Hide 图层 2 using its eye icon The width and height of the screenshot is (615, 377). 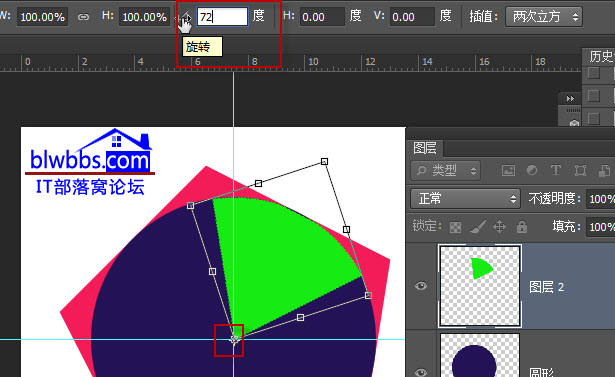coord(421,286)
